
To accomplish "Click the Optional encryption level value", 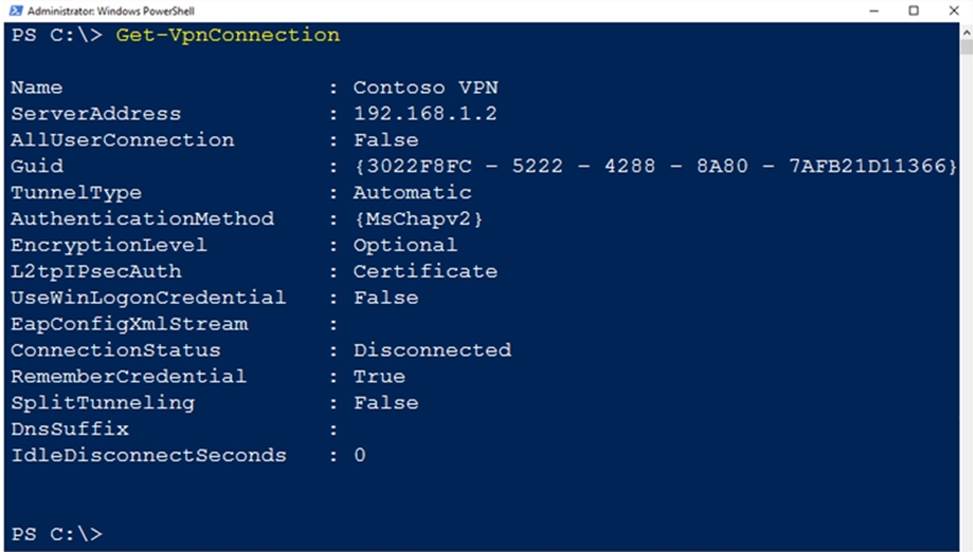I will point(405,245).
